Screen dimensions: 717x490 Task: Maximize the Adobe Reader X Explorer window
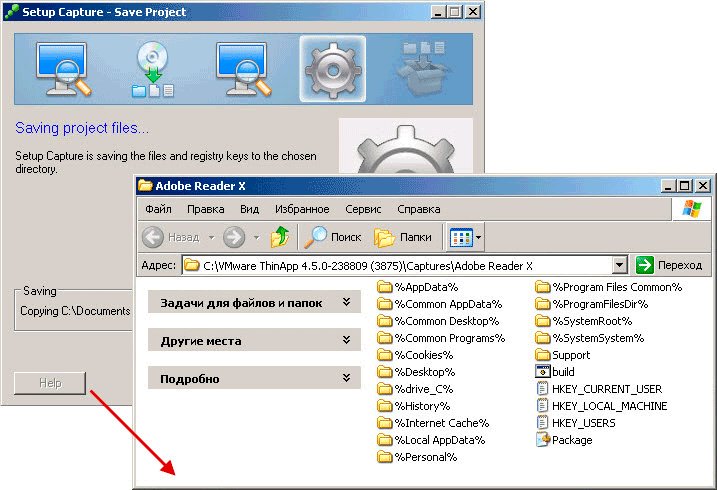685,186
